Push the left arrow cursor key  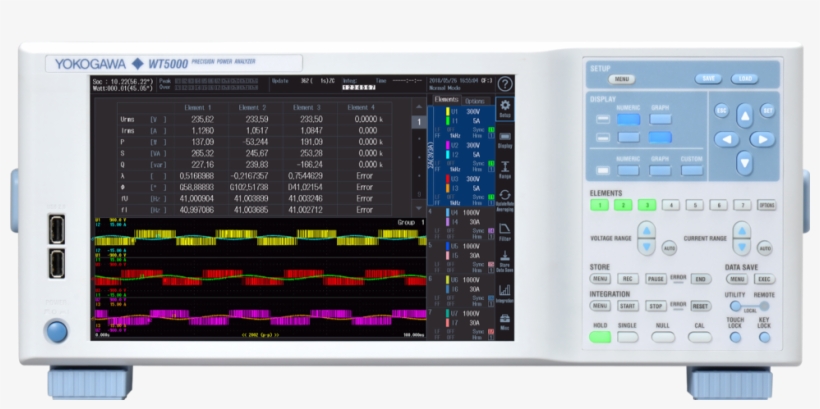point(726,139)
